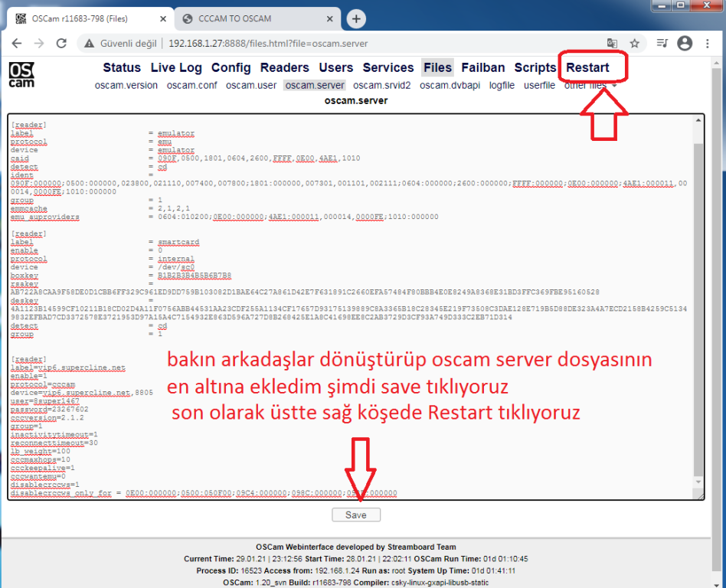726x588 pixels.
Task: Open the Services page
Action: pos(388,67)
